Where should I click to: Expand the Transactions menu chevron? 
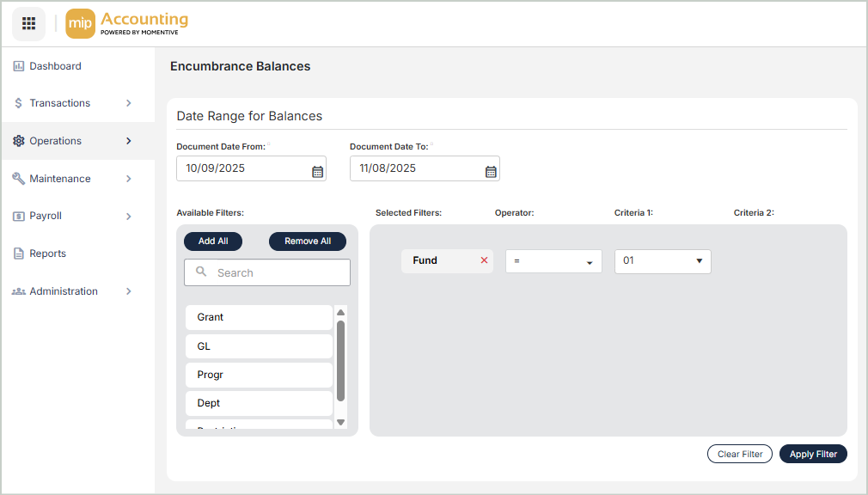[x=129, y=103]
